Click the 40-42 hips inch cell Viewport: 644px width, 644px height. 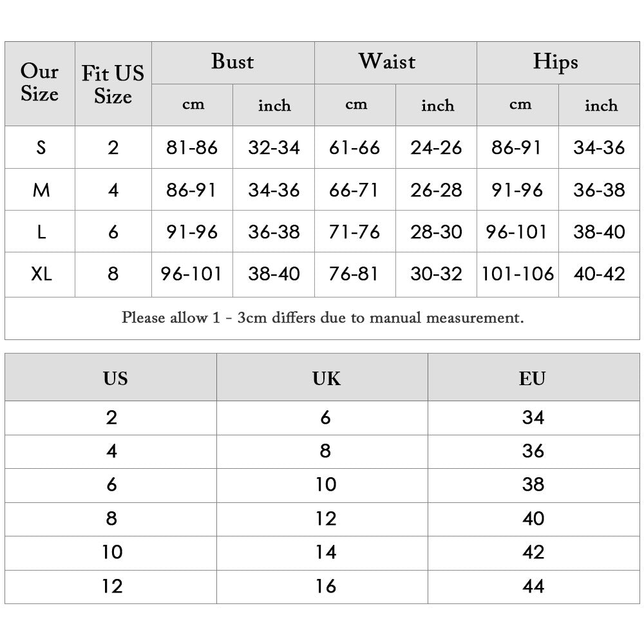click(600, 274)
